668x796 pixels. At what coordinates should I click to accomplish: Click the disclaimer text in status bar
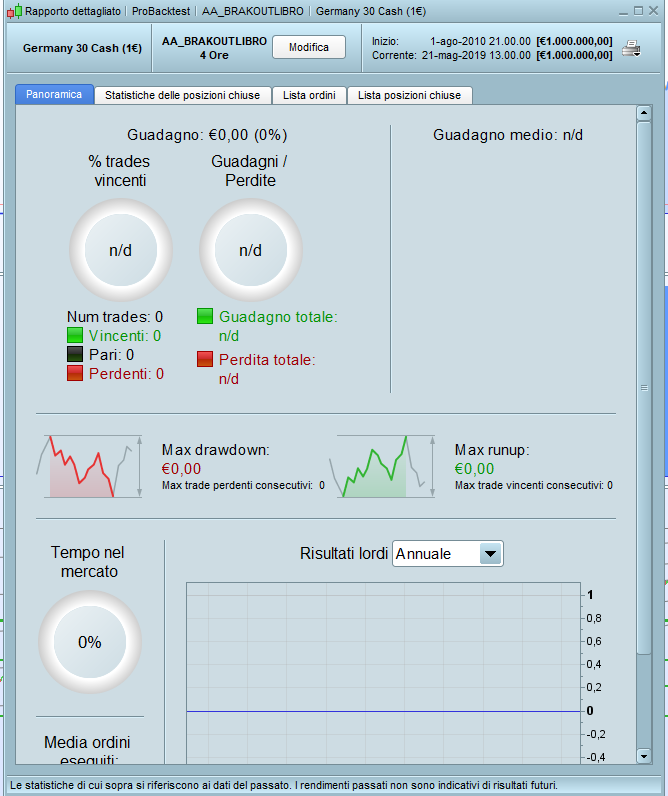click(283, 785)
